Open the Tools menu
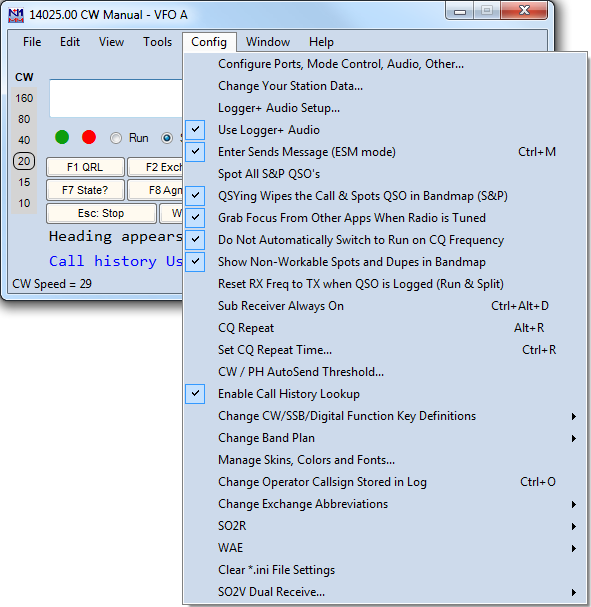The width and height of the screenshot is (591, 607). tap(158, 42)
